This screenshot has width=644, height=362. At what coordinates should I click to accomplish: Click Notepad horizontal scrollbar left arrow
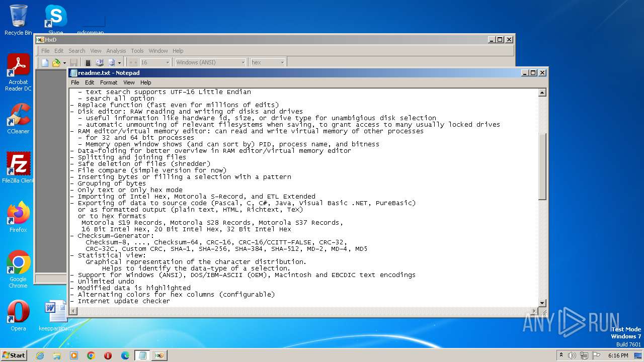[x=73, y=311]
